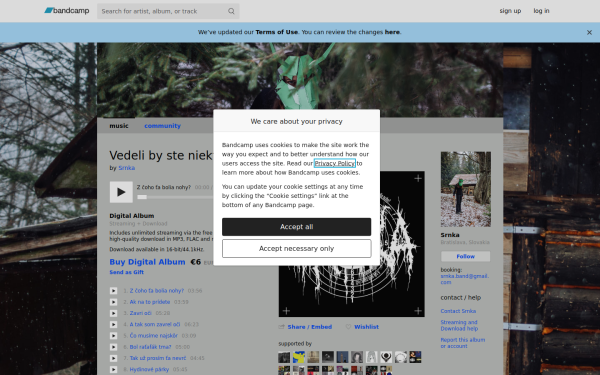Play track 2 Ak na to prídete
The image size is (600, 375).
tap(113, 302)
